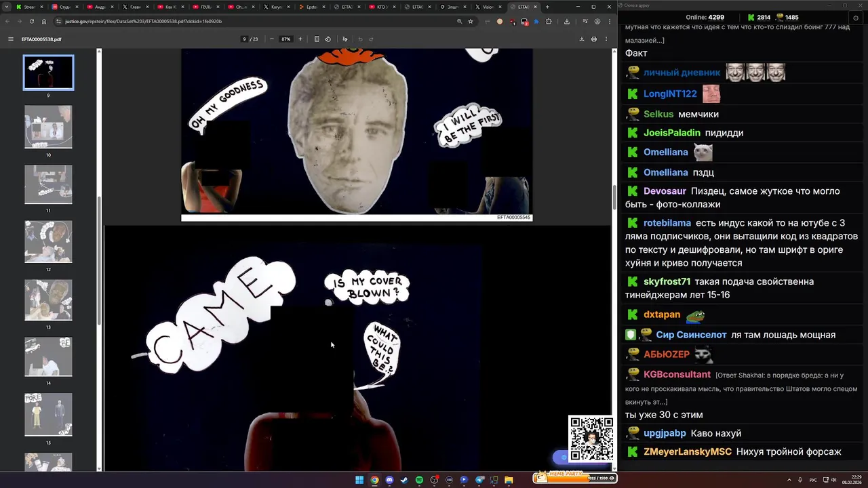This screenshot has width=868, height=488.
Task: Switch to the Главн X tab
Action: pyautogui.click(x=134, y=7)
